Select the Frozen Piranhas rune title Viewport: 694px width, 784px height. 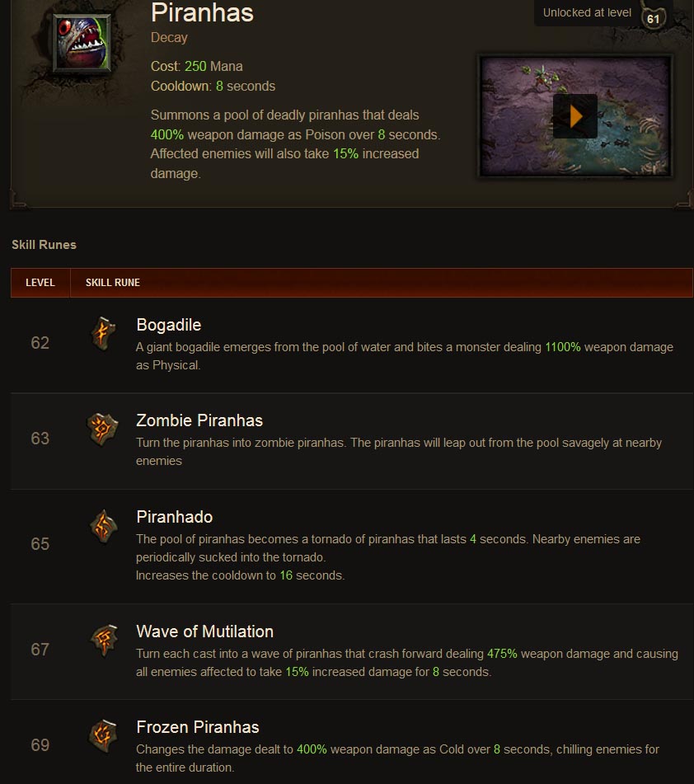point(198,727)
